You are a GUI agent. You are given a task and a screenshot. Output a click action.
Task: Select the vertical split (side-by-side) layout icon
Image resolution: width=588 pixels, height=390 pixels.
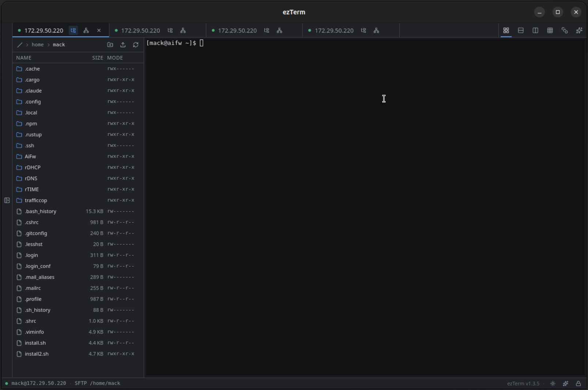click(x=535, y=30)
